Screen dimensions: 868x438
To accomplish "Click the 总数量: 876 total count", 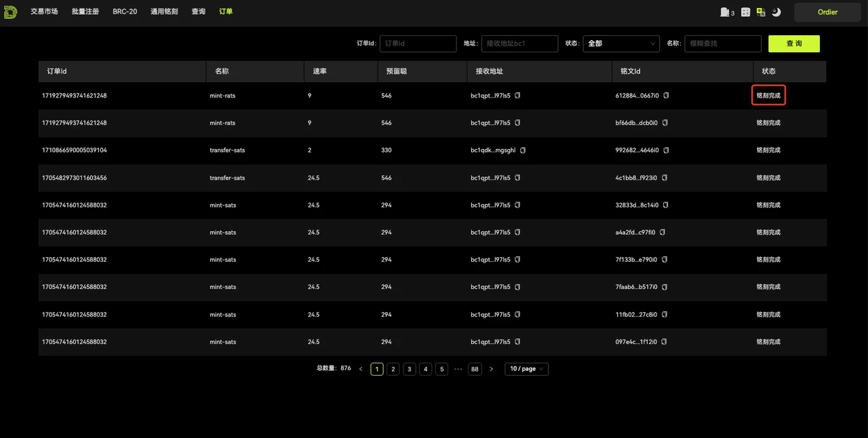I will pos(334,368).
